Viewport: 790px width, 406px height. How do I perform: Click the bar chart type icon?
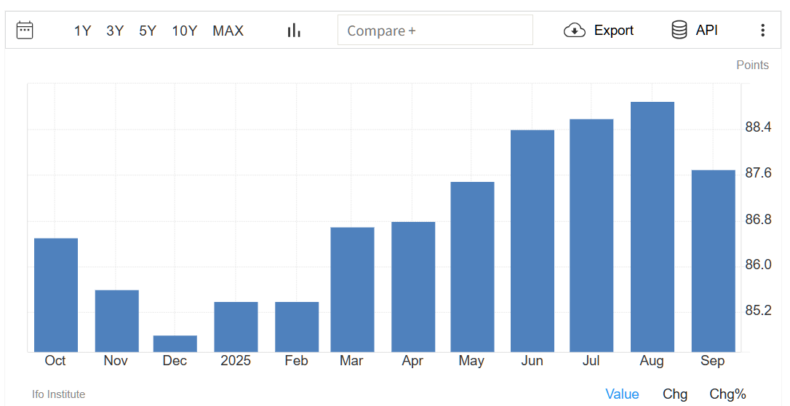[x=294, y=30]
